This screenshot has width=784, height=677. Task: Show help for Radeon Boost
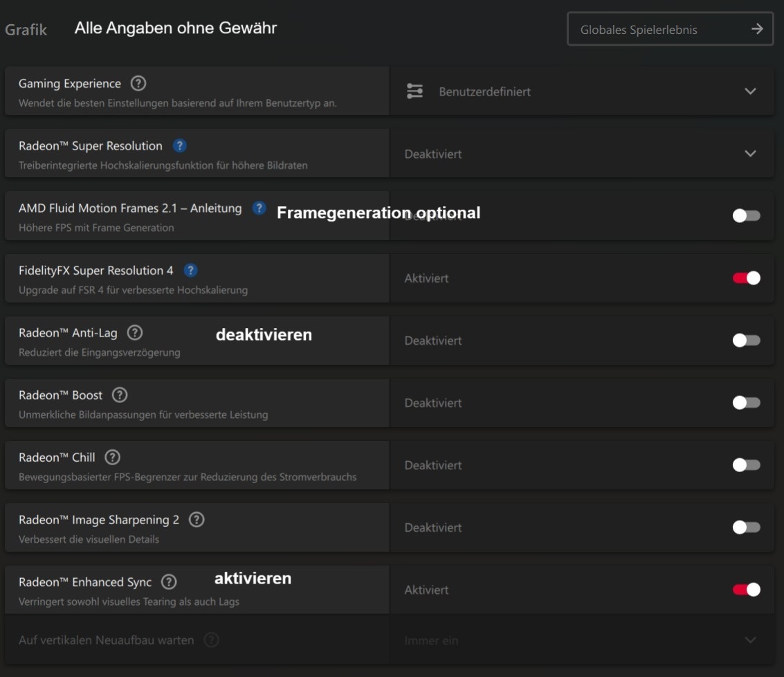(x=120, y=395)
